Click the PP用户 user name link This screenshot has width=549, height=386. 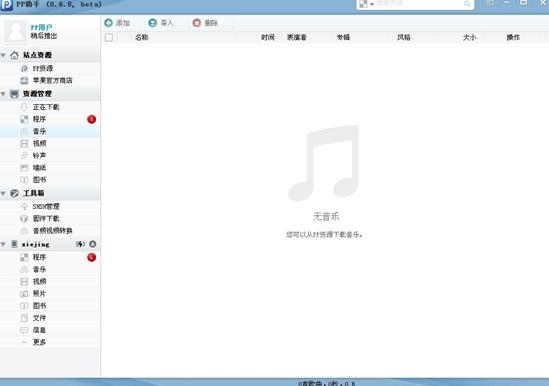coord(41,27)
